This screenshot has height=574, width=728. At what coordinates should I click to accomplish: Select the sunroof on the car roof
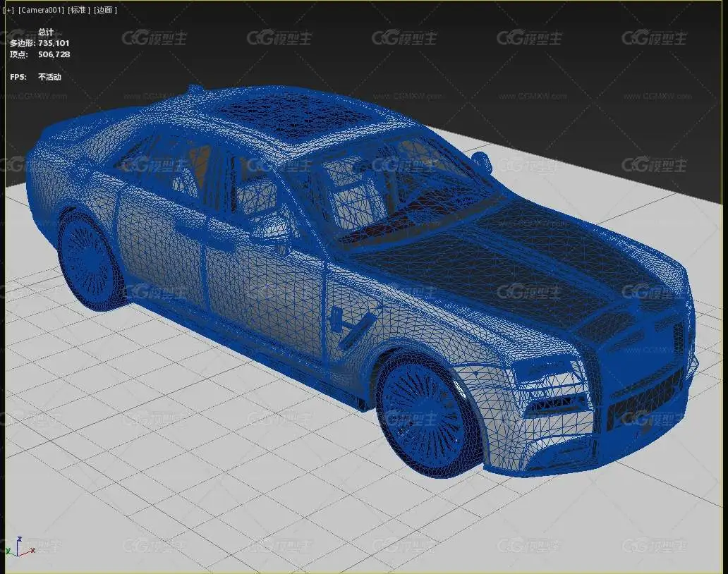click(297, 114)
